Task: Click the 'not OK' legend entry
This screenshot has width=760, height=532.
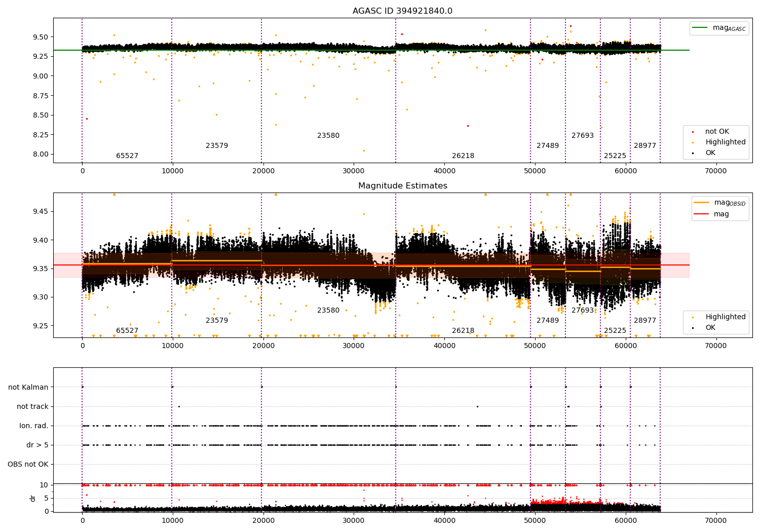Action: (x=717, y=132)
